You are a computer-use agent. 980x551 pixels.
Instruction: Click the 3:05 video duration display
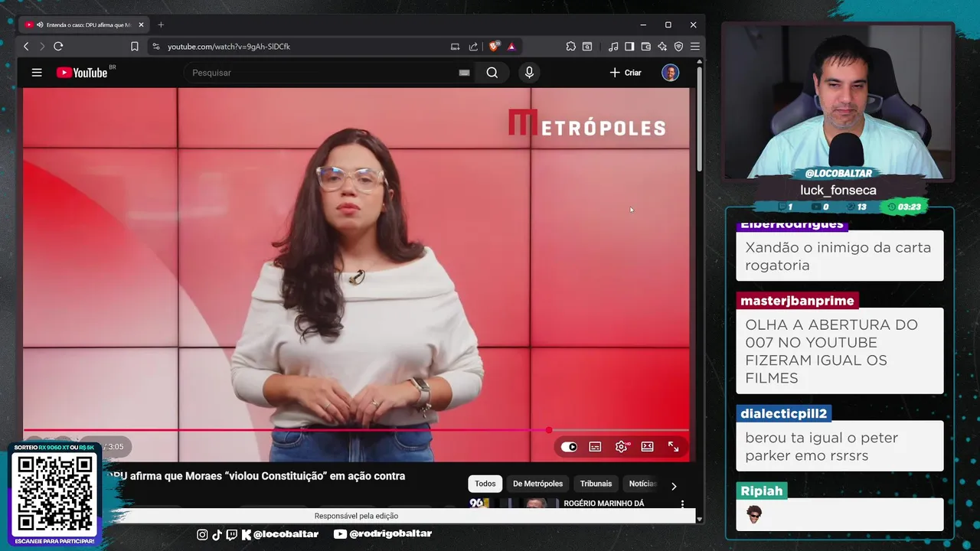click(x=115, y=447)
